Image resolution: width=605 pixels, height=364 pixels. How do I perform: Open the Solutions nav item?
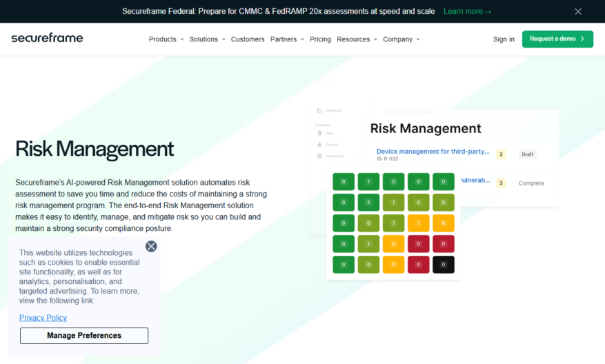tap(204, 39)
